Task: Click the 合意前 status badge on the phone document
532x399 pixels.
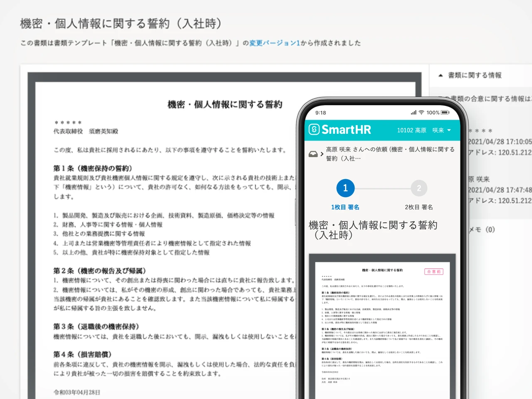Action: tap(434, 271)
